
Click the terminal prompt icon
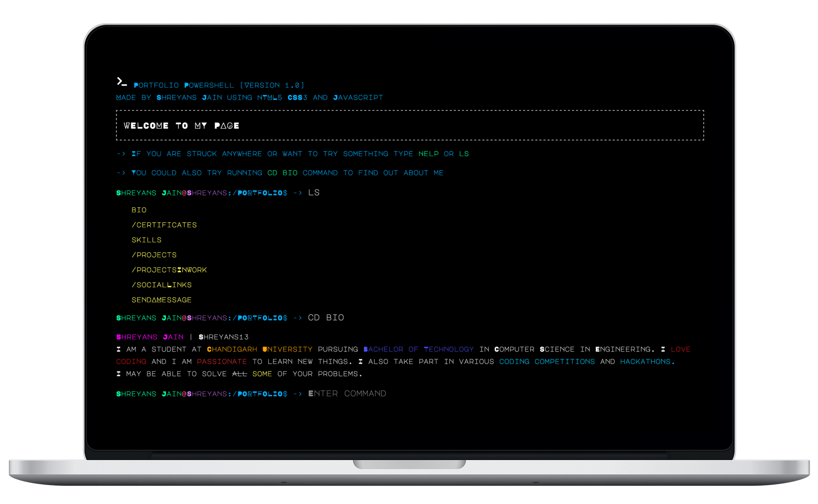coord(122,82)
